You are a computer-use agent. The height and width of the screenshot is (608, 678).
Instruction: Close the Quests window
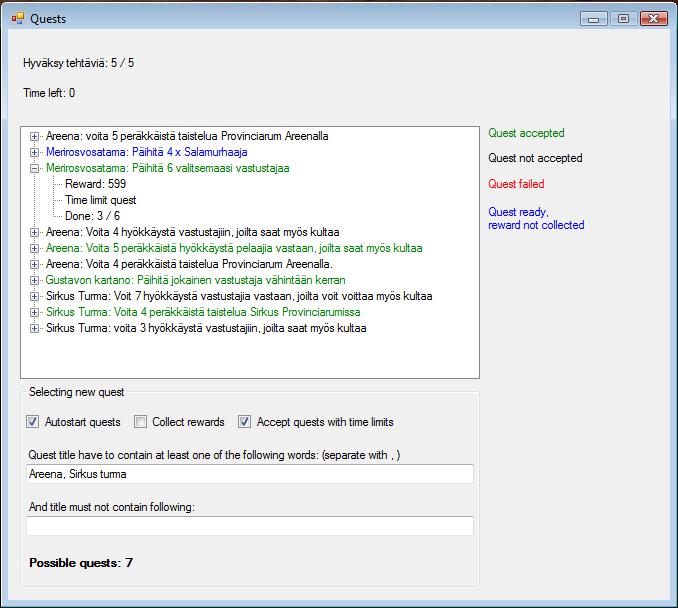[654, 18]
